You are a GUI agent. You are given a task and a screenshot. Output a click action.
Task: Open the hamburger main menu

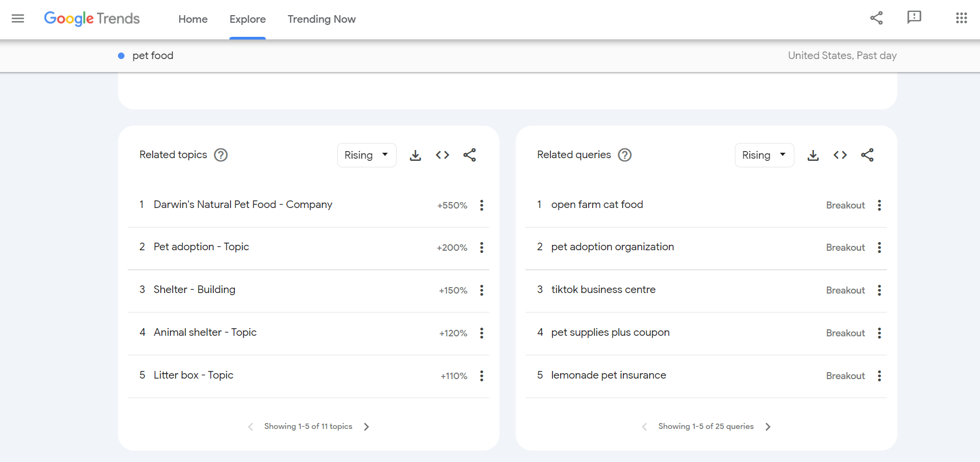pos(18,18)
